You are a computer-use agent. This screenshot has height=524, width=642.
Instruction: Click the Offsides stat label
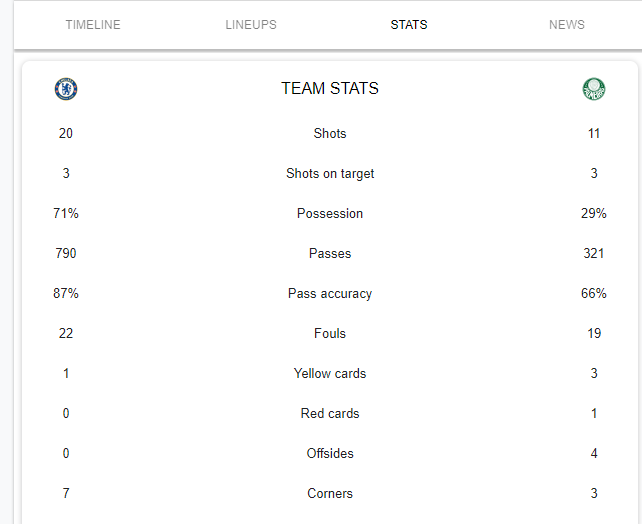tap(330, 454)
